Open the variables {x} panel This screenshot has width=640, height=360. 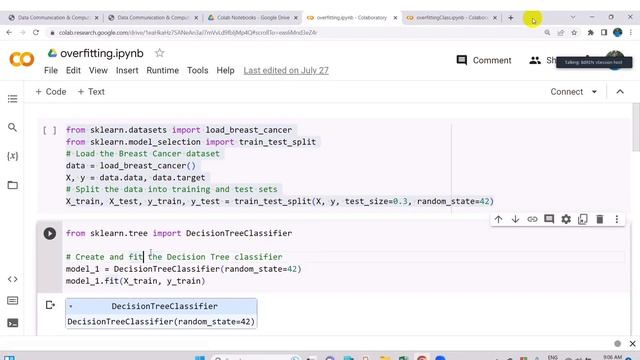13,156
